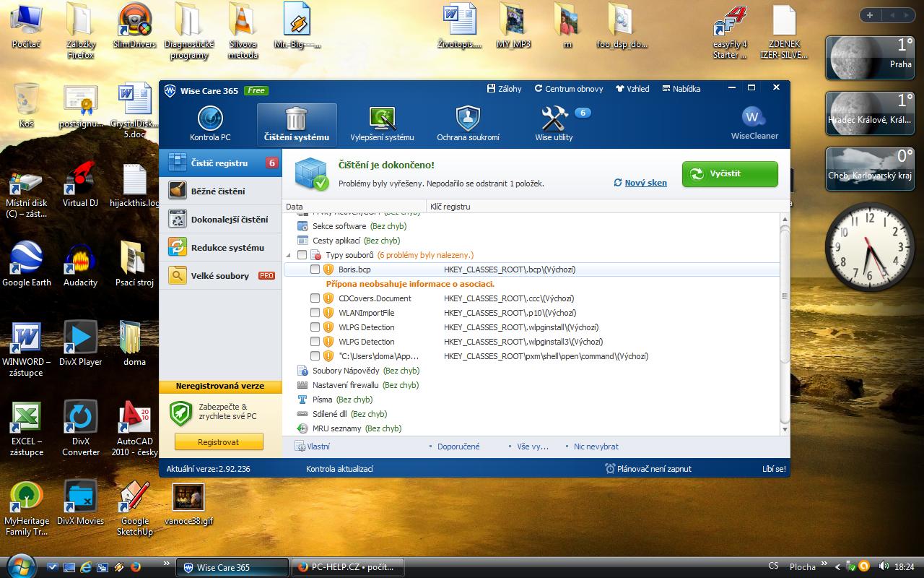Select Čištění systému toolbar icon
Image resolution: width=924 pixels, height=578 pixels.
[x=297, y=124]
